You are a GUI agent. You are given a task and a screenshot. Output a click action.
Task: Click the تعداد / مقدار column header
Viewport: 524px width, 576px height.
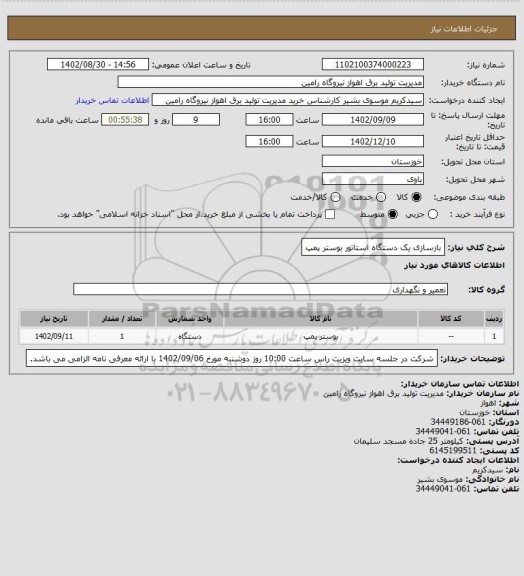point(122,319)
